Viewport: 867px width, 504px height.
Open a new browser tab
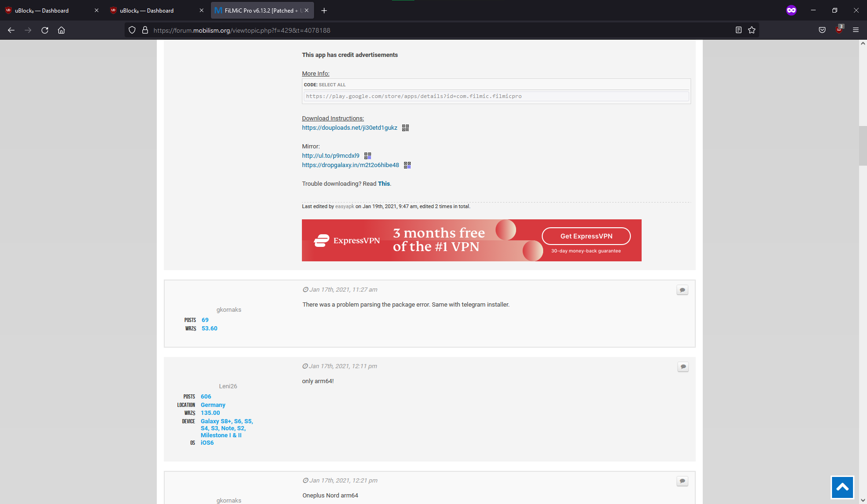coord(324,10)
